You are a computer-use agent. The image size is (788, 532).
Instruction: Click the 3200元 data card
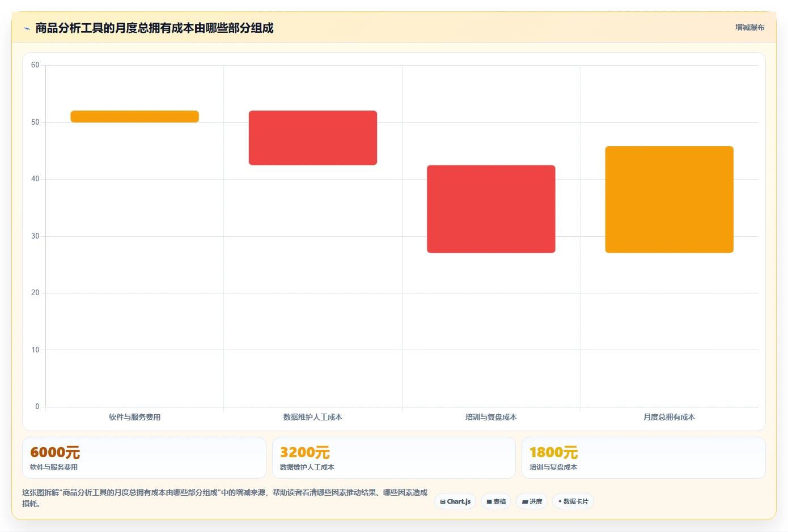pyautogui.click(x=394, y=458)
